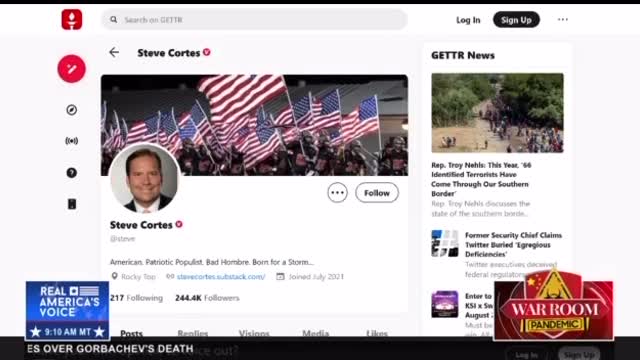
Task: Open the live broadcast icon in sidebar
Action: point(71,141)
